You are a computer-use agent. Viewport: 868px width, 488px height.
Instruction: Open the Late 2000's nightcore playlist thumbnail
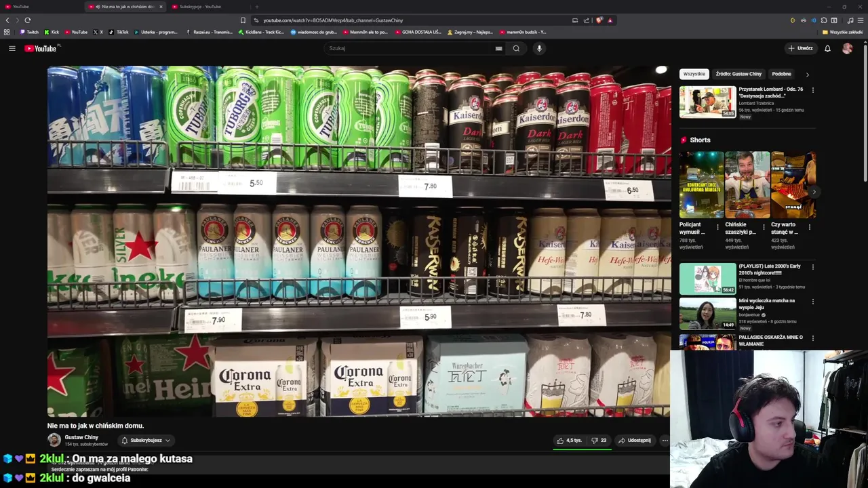coord(707,279)
